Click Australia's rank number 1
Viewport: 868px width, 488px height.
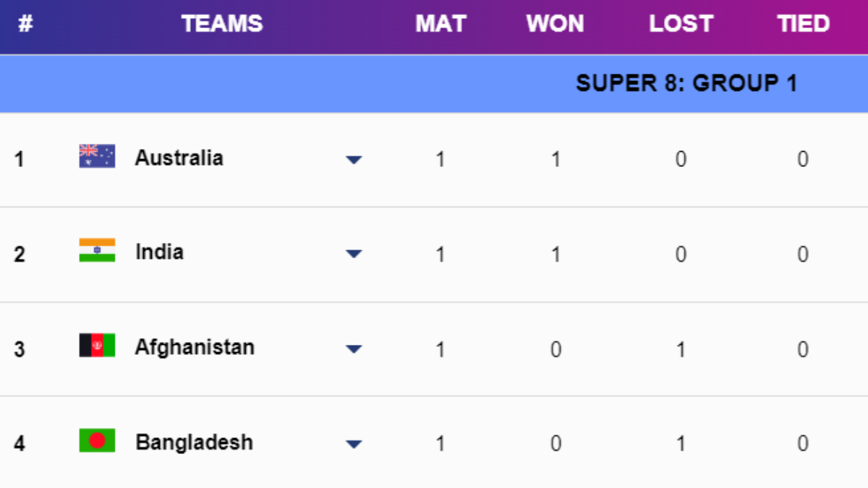click(x=20, y=159)
